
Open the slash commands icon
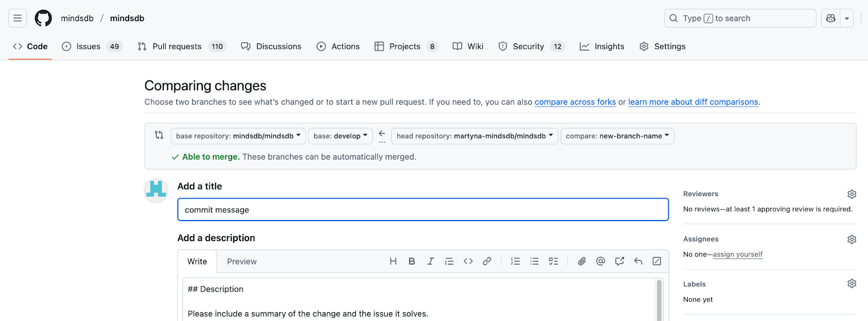pos(657,261)
